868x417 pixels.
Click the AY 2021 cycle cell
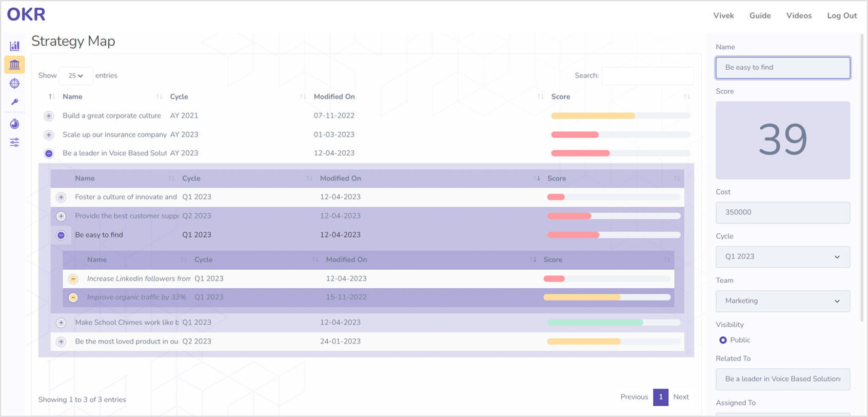184,116
